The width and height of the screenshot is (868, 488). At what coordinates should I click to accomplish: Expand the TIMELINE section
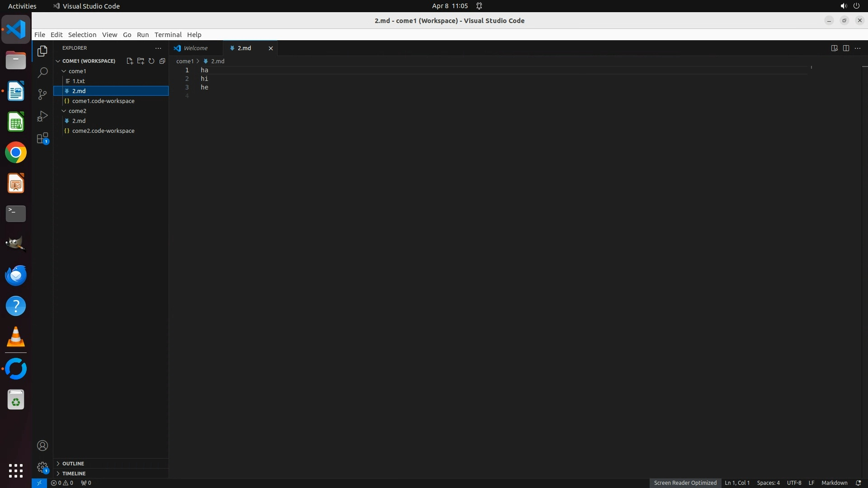pyautogui.click(x=74, y=474)
